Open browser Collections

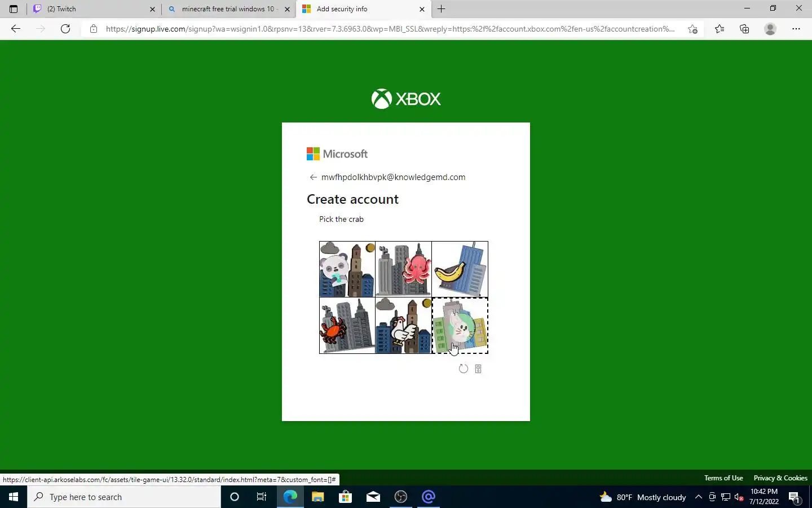(744, 29)
